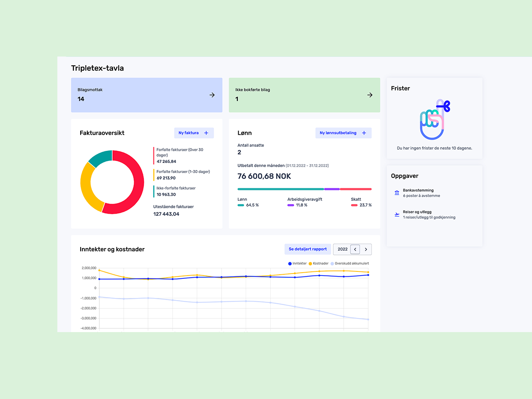Toggle Kostnader series in chart legend
The width and height of the screenshot is (532, 399).
[318, 264]
